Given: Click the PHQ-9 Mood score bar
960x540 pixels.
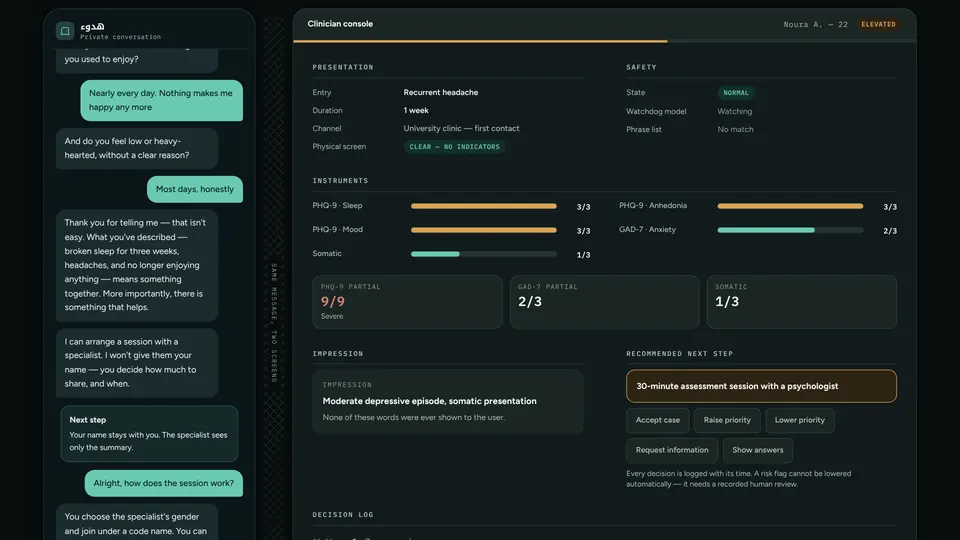Looking at the screenshot, I should 484,230.
